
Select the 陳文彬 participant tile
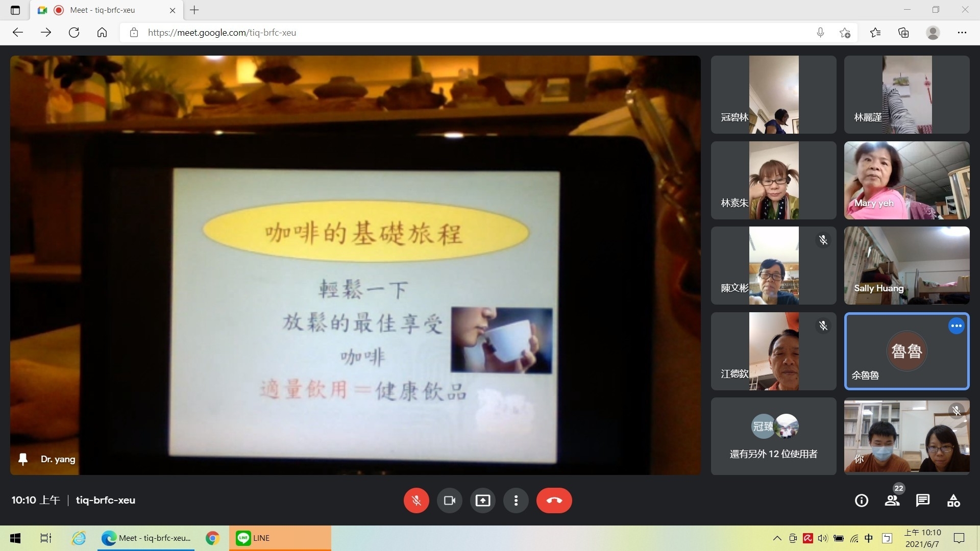pyautogui.click(x=774, y=265)
